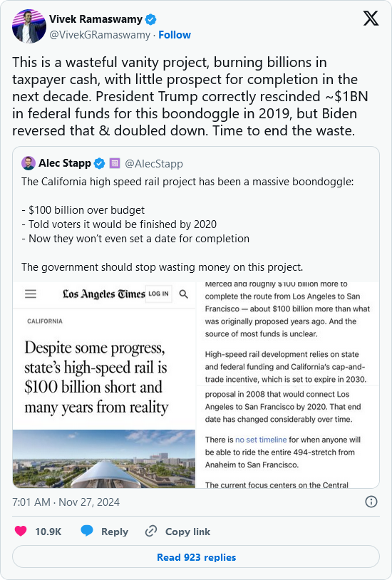The height and width of the screenshot is (580, 392).
Task: Open the Read 923 replies button
Action: pyautogui.click(x=196, y=557)
